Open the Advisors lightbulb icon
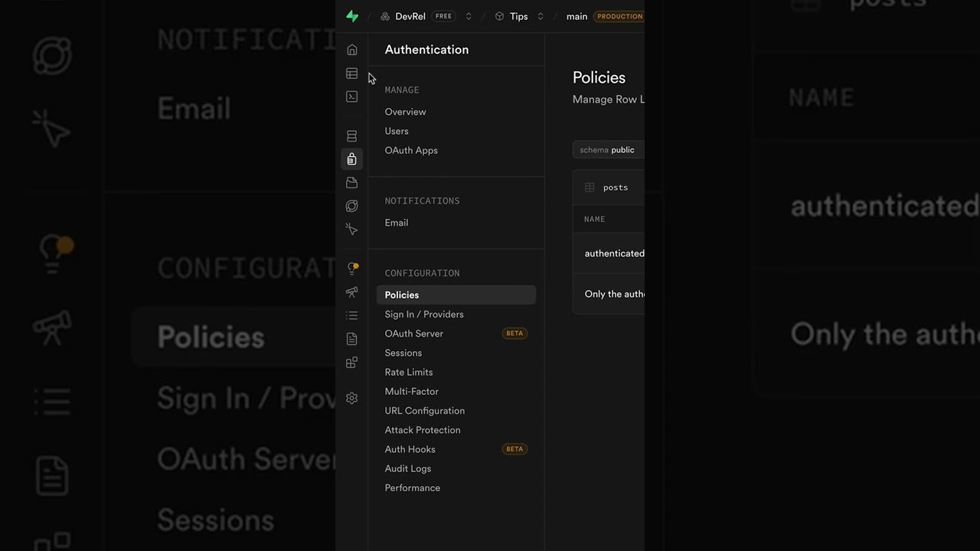 tap(352, 269)
